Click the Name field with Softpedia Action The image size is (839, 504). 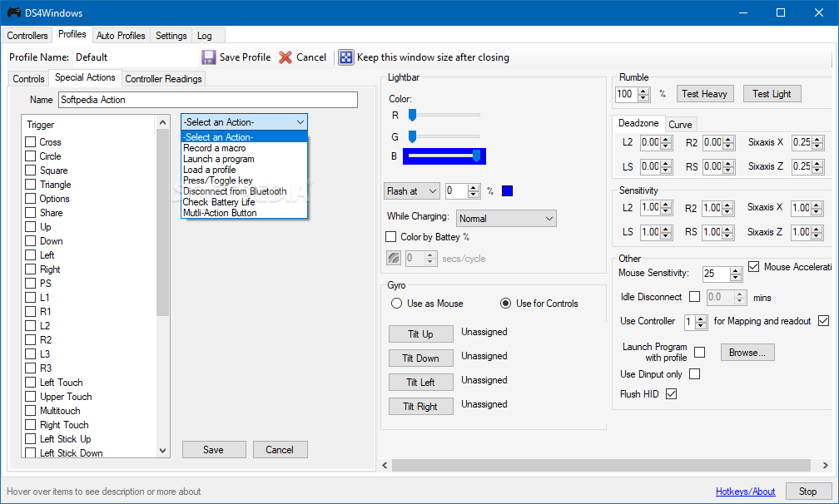207,100
